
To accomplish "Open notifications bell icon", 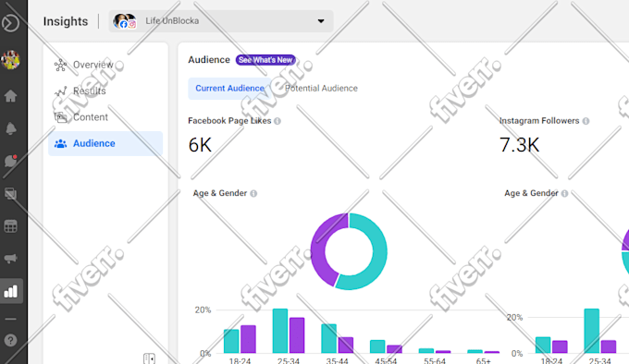I will (x=10, y=128).
